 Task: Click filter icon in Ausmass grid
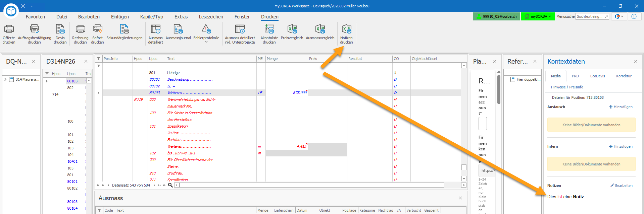point(99,210)
